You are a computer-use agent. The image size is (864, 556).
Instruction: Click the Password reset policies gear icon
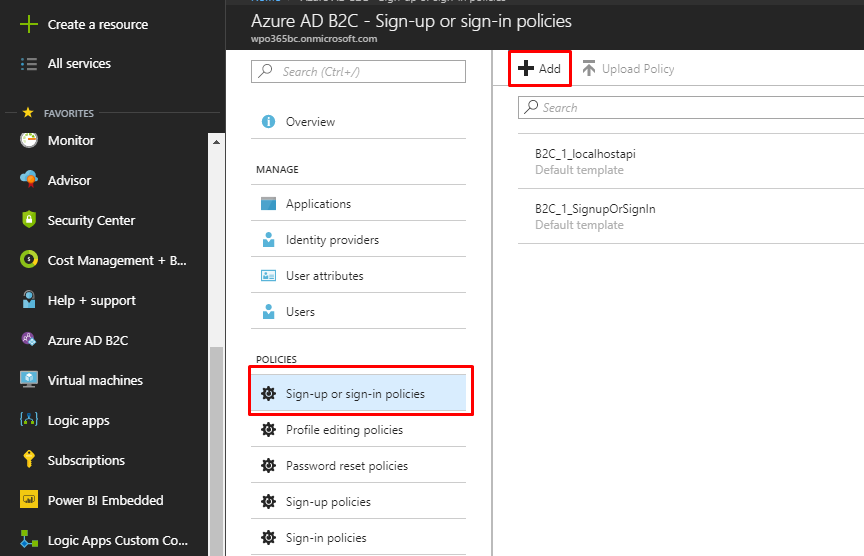[268, 466]
